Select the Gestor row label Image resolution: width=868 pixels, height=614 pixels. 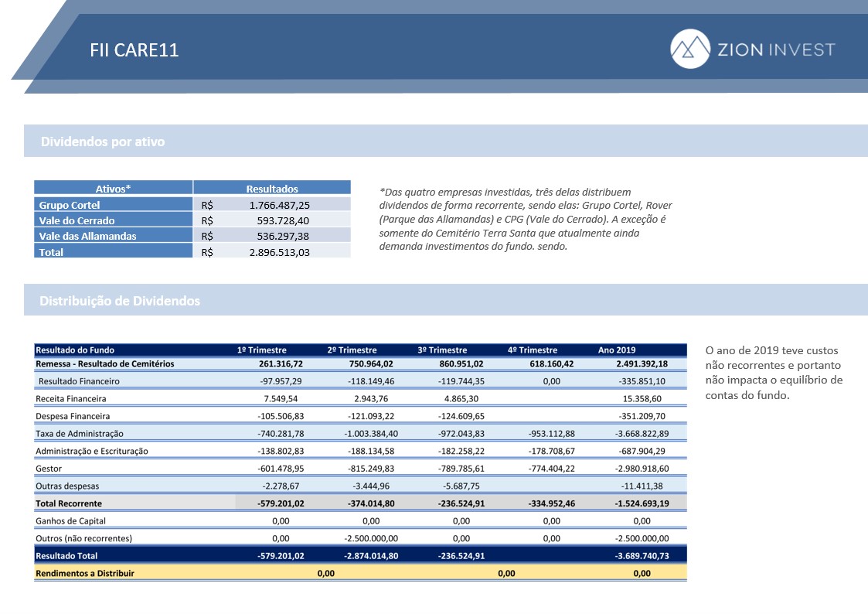[x=49, y=469]
